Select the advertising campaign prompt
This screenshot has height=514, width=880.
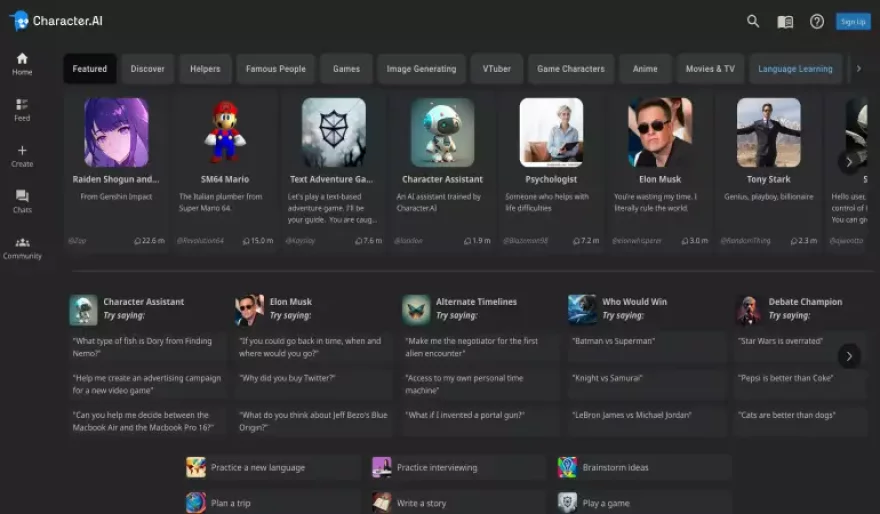click(x=148, y=384)
